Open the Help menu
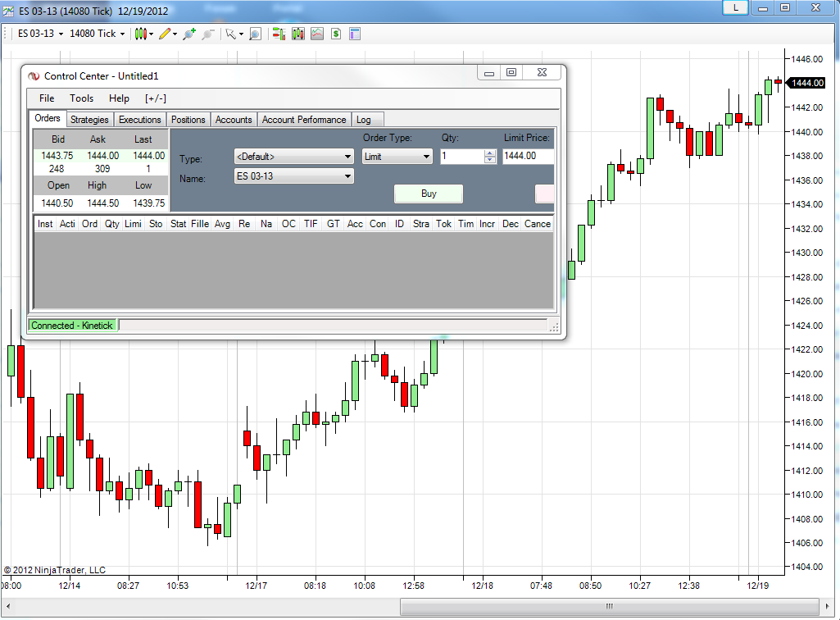Screen dimensions: 840x620 (x=119, y=98)
